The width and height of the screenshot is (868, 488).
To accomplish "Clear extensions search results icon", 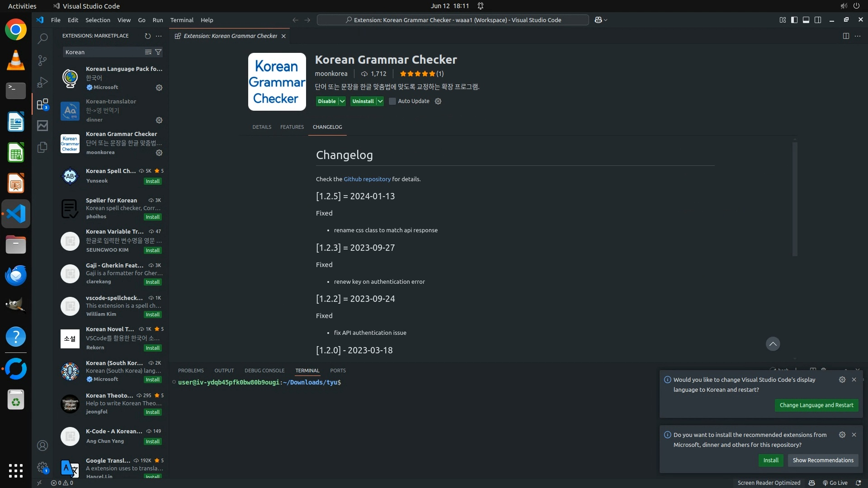I will click(148, 52).
